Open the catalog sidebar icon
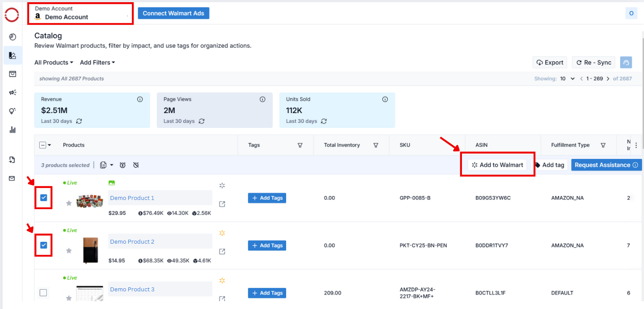Screen dimensions: 644x309 coord(12,56)
